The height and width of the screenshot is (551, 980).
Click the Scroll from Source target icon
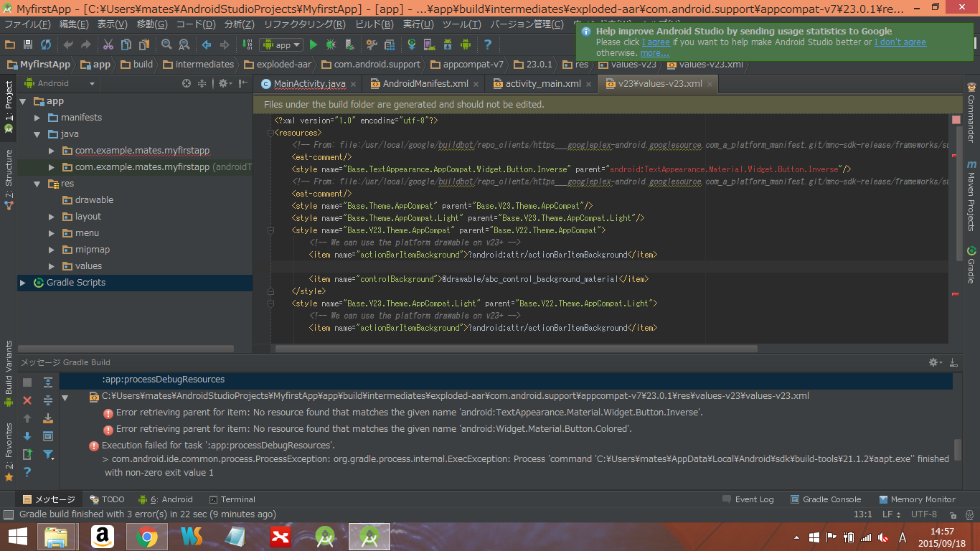pyautogui.click(x=187, y=83)
